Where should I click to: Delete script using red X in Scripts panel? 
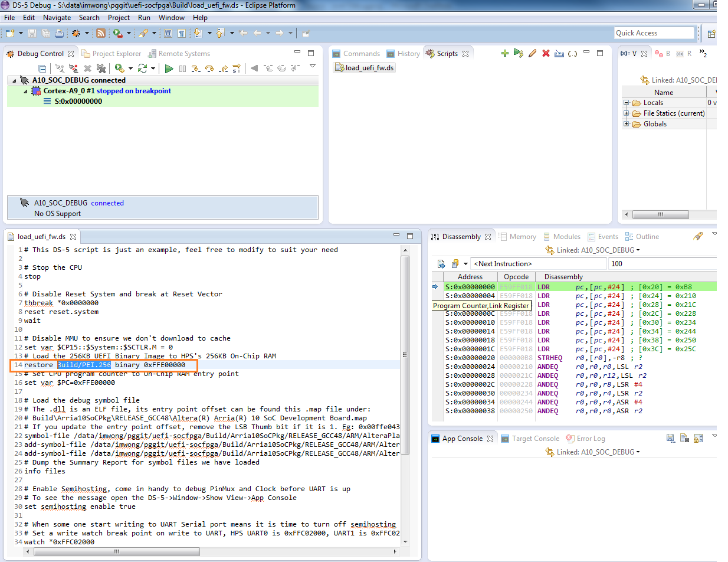pos(546,54)
